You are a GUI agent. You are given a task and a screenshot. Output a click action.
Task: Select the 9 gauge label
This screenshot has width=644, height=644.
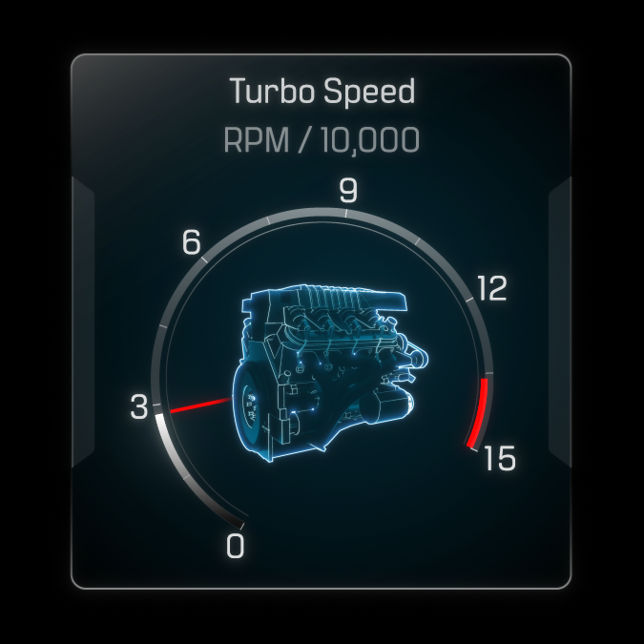pyautogui.click(x=348, y=190)
